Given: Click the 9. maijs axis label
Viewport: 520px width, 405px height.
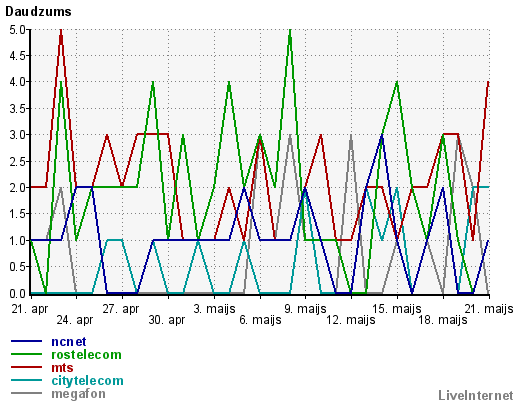Looking at the screenshot, I should click(305, 309).
